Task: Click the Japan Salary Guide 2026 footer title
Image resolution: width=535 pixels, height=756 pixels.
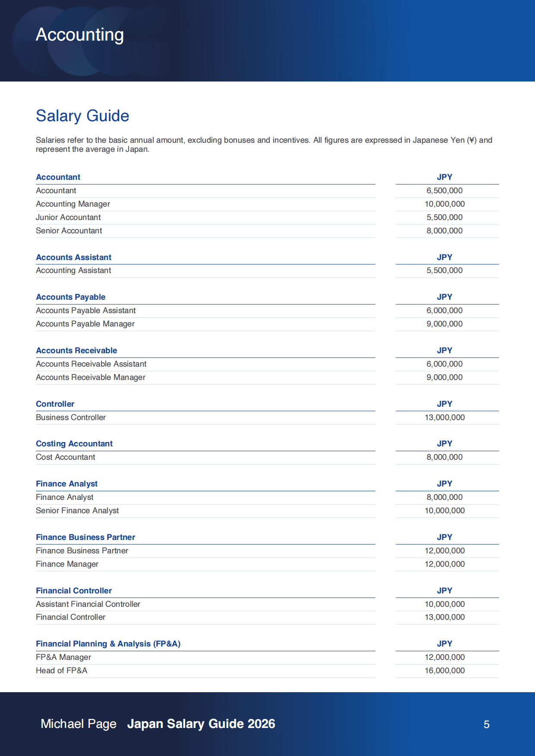Action: point(201,724)
